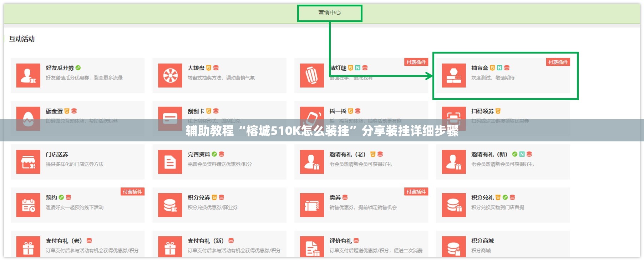Click the 大转盘 wheel icon
644x261 pixels.
(170, 76)
